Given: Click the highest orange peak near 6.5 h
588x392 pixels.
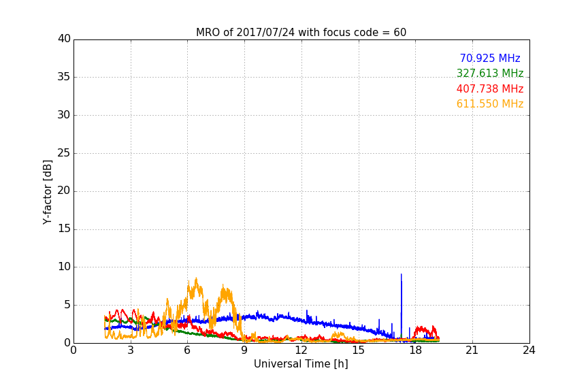Looking at the screenshot, I should 196,280.
